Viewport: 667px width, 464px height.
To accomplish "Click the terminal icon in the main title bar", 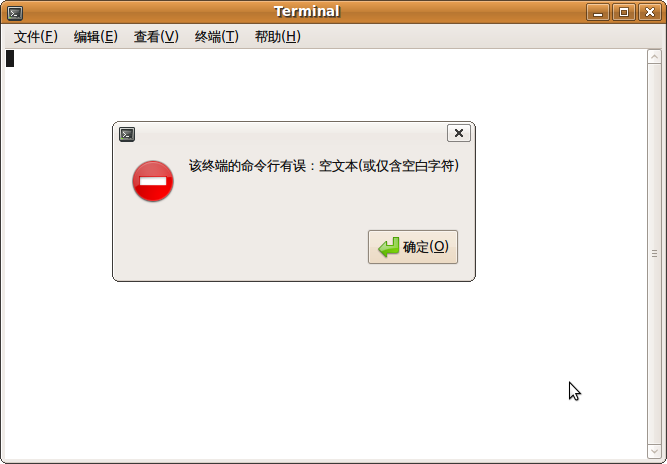I will pyautogui.click(x=15, y=13).
